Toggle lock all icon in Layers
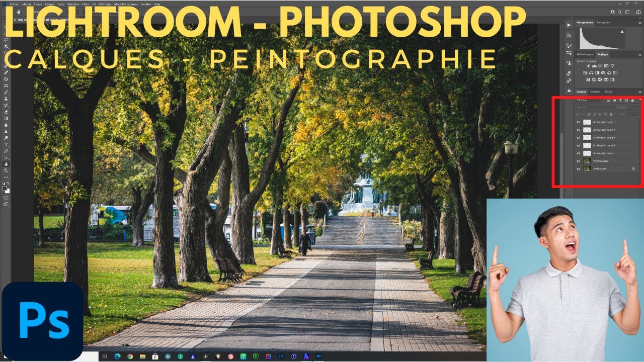 point(611,114)
